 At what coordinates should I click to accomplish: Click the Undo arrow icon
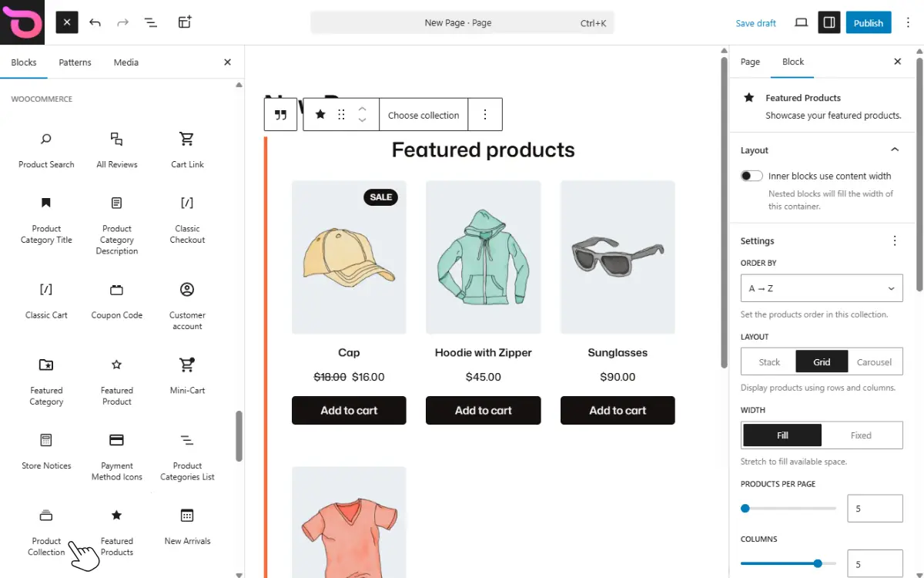click(x=95, y=22)
